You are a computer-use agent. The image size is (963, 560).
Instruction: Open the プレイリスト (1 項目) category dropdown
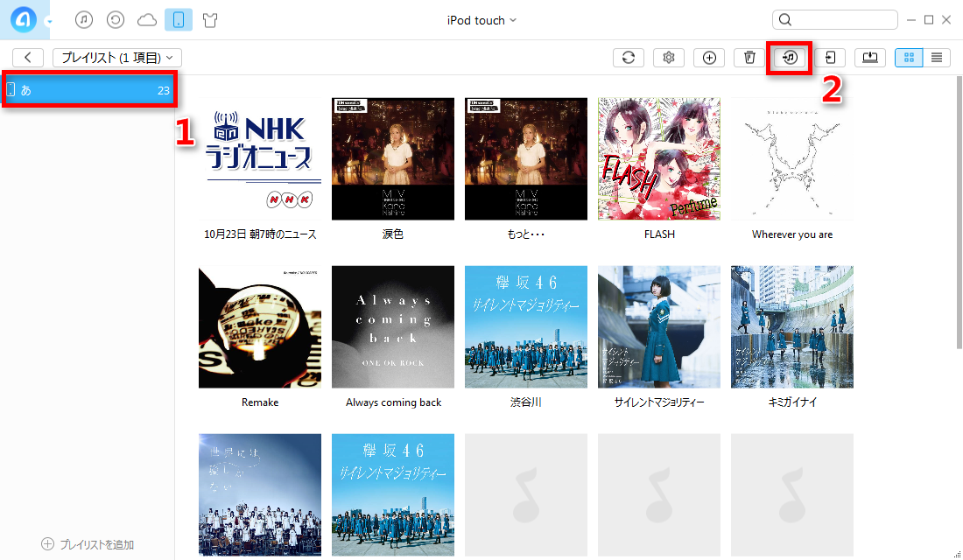(x=116, y=57)
